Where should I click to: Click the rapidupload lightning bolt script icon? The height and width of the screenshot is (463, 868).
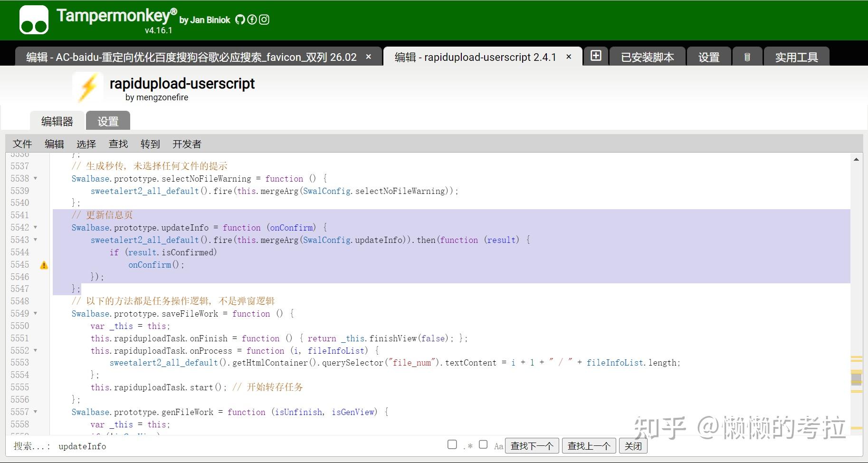pyautogui.click(x=88, y=88)
